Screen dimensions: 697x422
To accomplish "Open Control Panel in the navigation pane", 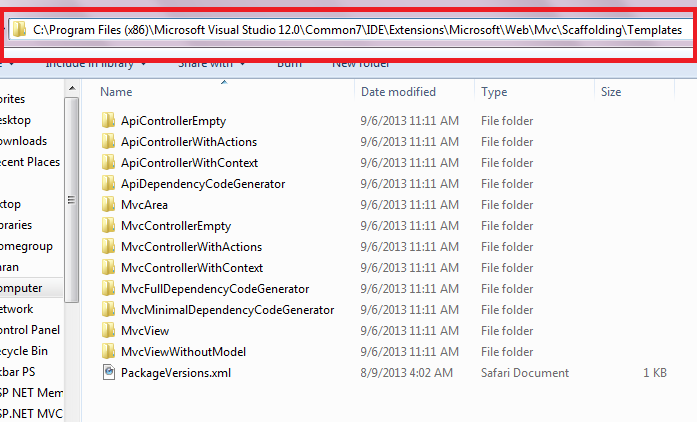I will click(x=30, y=330).
